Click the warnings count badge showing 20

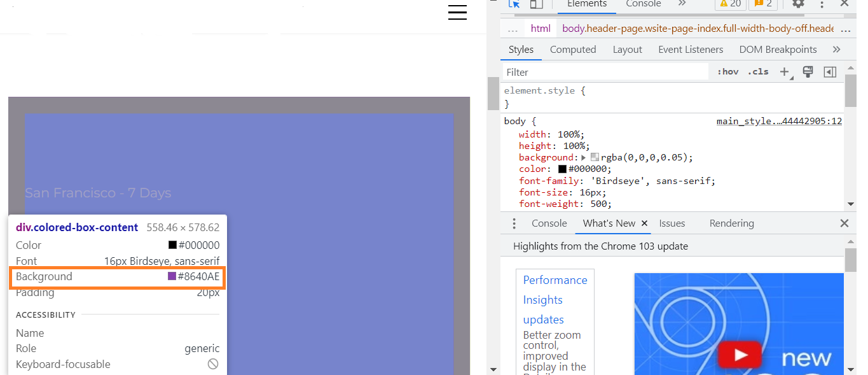click(x=730, y=4)
